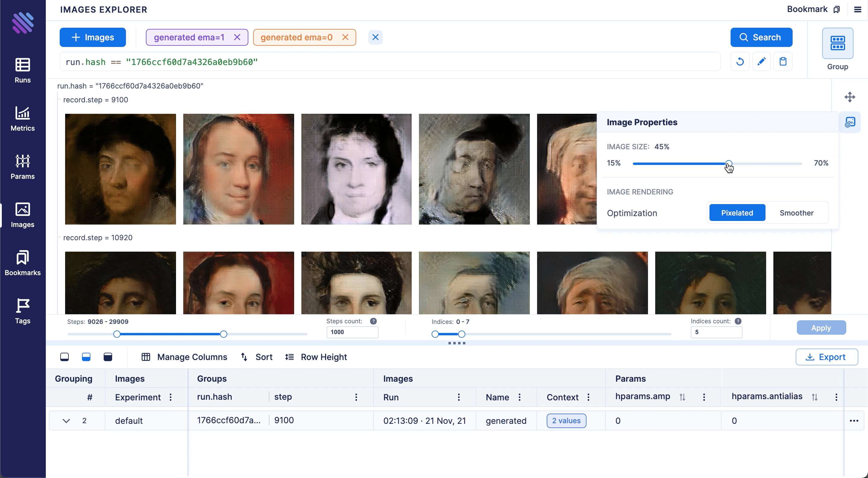Image resolution: width=868 pixels, height=478 pixels.
Task: Toggle Pixelated image rendering option
Action: tap(737, 213)
